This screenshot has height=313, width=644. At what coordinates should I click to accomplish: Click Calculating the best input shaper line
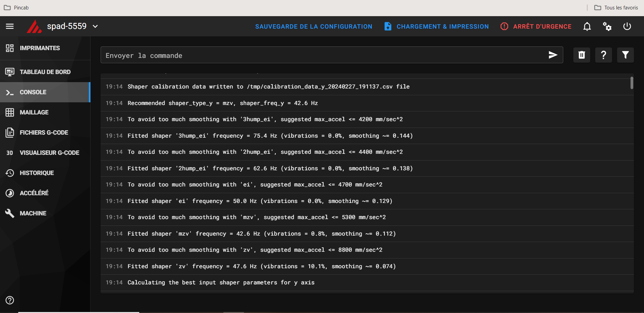coord(367,283)
